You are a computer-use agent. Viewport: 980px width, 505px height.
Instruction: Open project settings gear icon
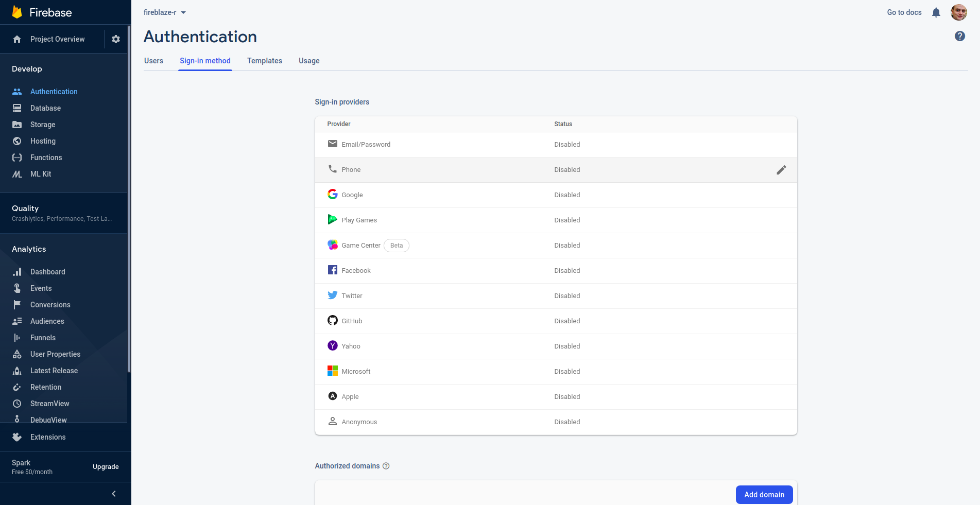tap(116, 39)
